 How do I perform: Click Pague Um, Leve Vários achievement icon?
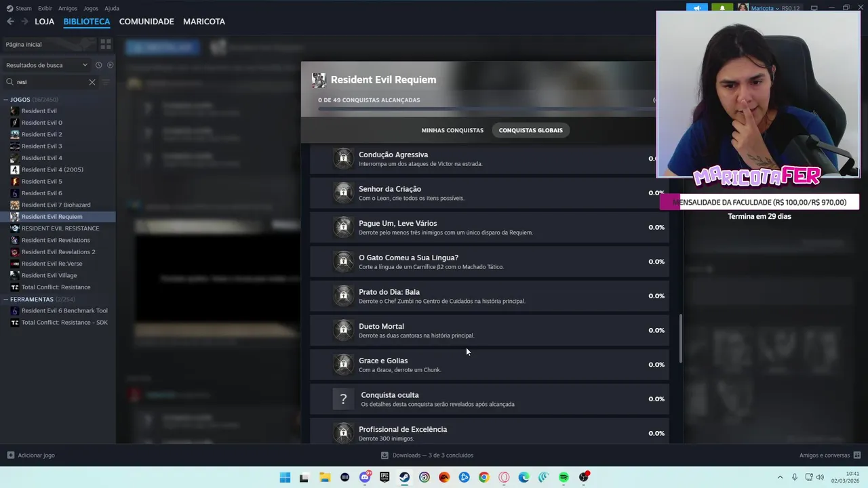[x=343, y=227]
